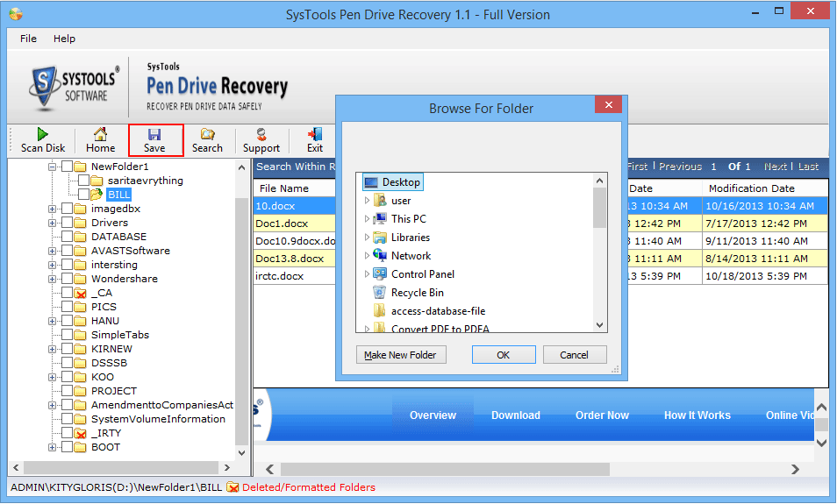Check the BOOT checkbox
Image resolution: width=837 pixels, height=504 pixels.
coord(68,447)
